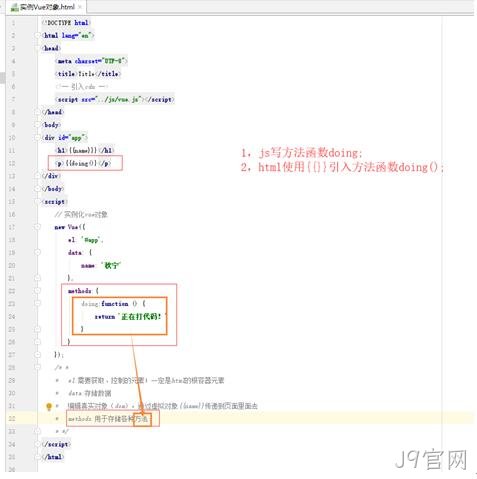
Task: Click the head opening tag
Action: [51, 48]
